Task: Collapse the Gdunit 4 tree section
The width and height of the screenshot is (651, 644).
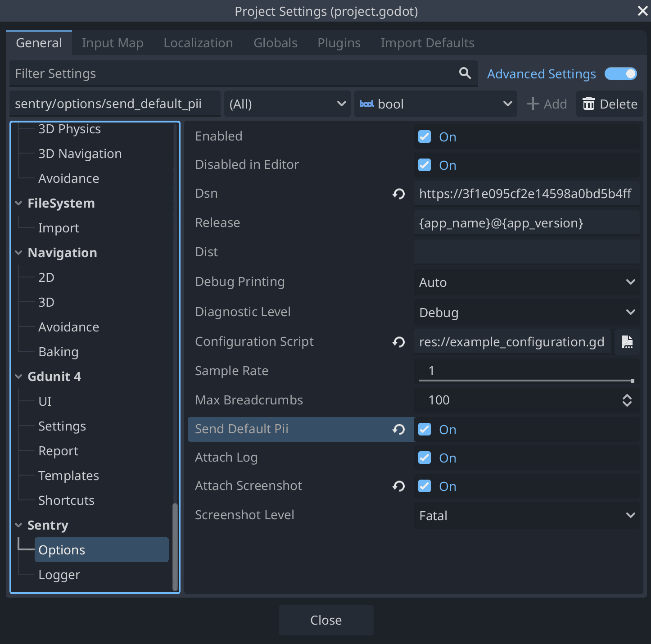Action: (18, 376)
